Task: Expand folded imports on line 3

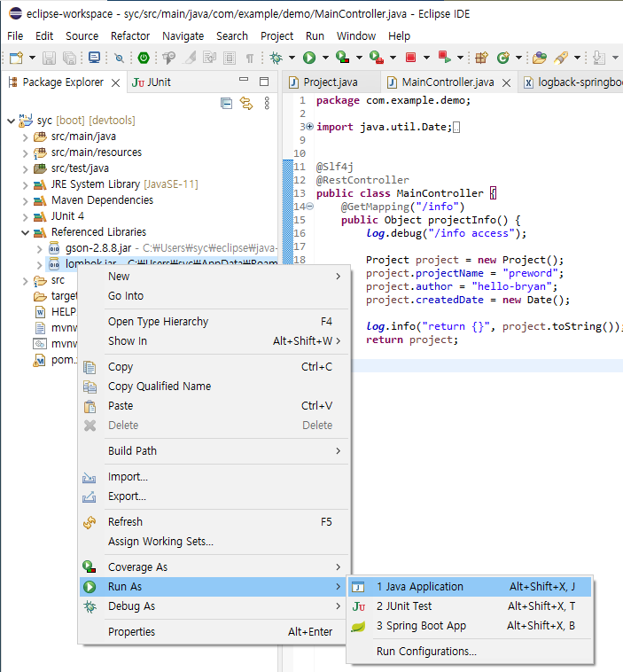Action: pyautogui.click(x=310, y=127)
